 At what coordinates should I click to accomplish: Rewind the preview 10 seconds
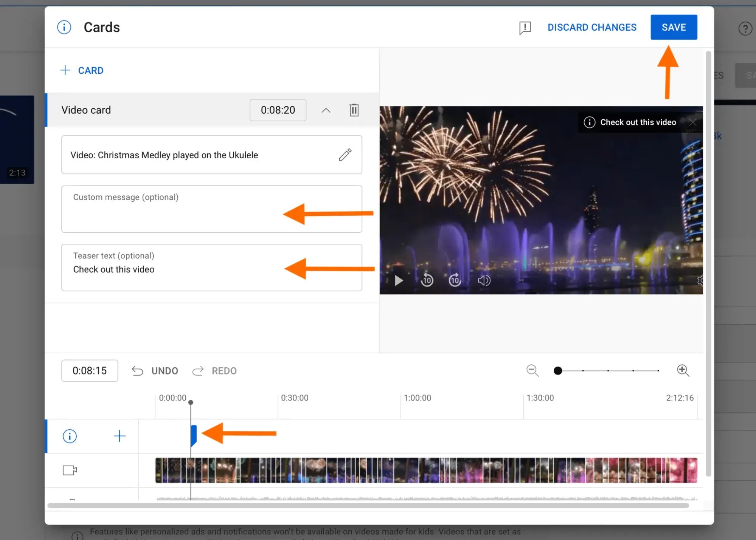coord(427,280)
